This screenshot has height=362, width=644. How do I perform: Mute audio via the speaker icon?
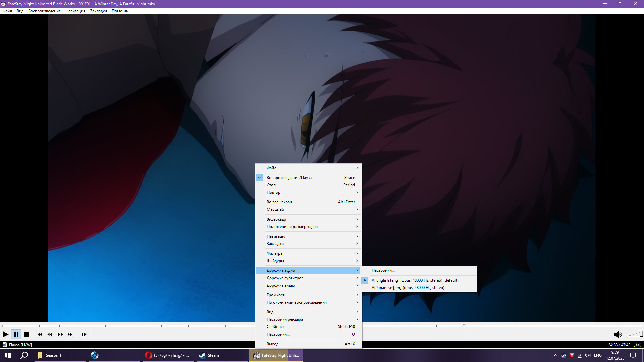618,334
